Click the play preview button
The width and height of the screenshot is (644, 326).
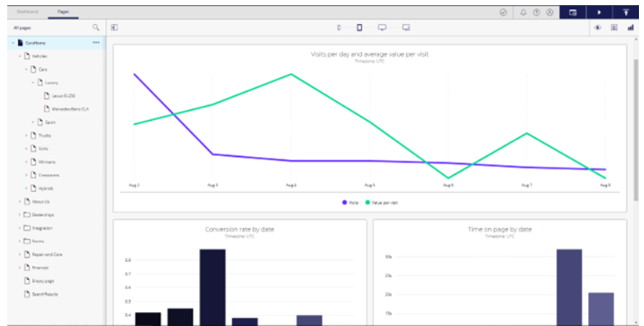(x=599, y=12)
